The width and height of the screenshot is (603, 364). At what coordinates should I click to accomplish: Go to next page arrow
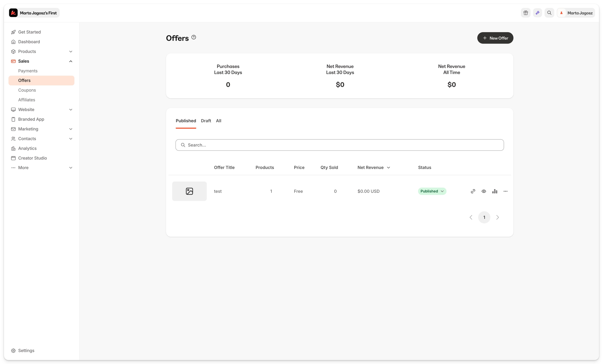pos(497,217)
